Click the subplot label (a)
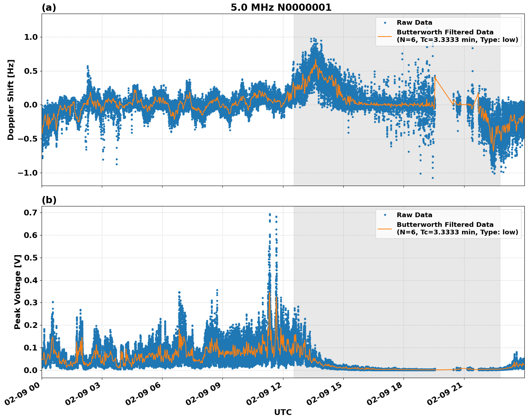This screenshot has height=420, width=528. (x=49, y=7)
